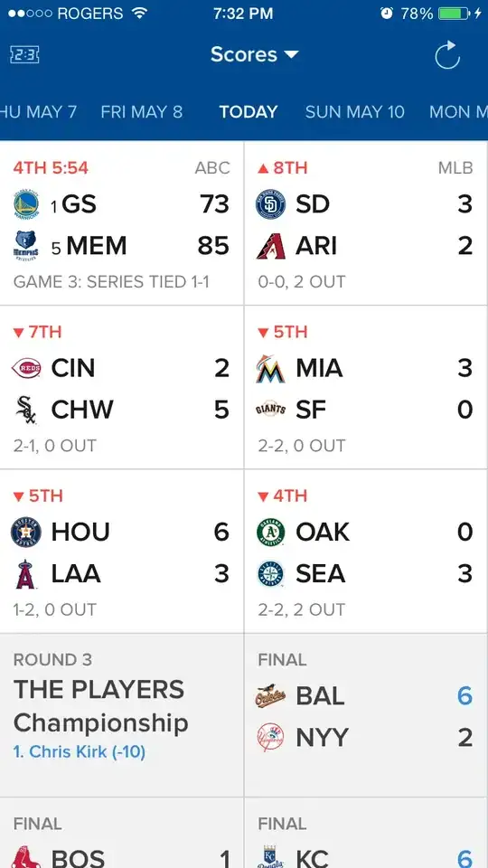Image resolution: width=488 pixels, height=868 pixels.
Task: Select the TODAY tab
Action: 249,112
